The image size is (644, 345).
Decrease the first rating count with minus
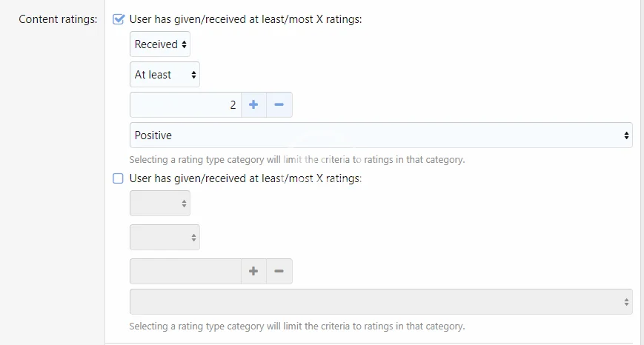tap(279, 105)
